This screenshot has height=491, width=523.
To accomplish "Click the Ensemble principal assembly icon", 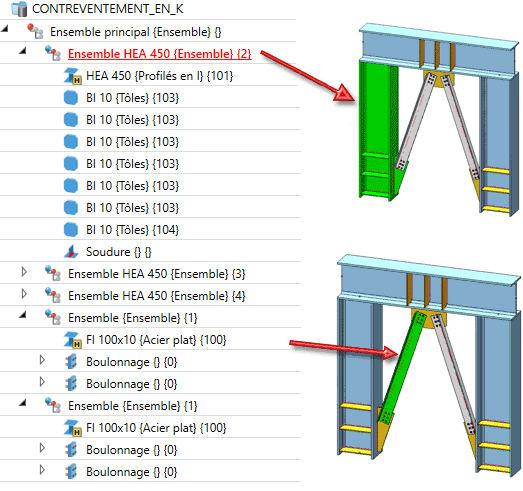I will [35, 31].
